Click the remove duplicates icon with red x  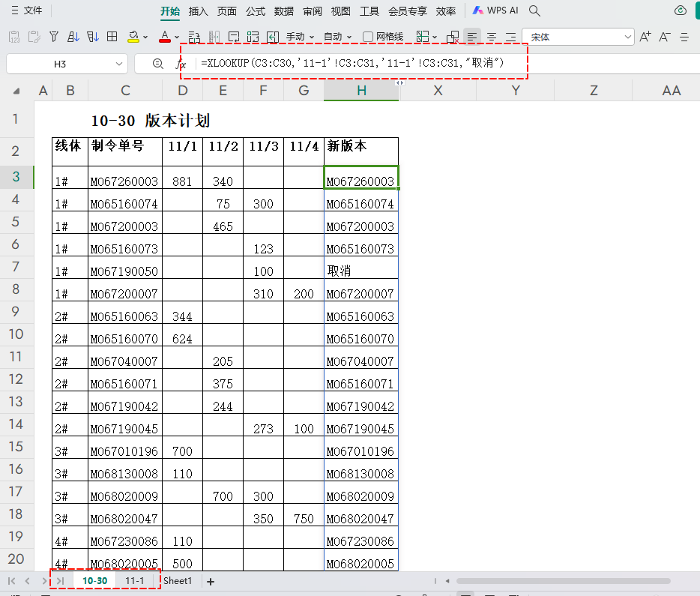[x=453, y=37]
